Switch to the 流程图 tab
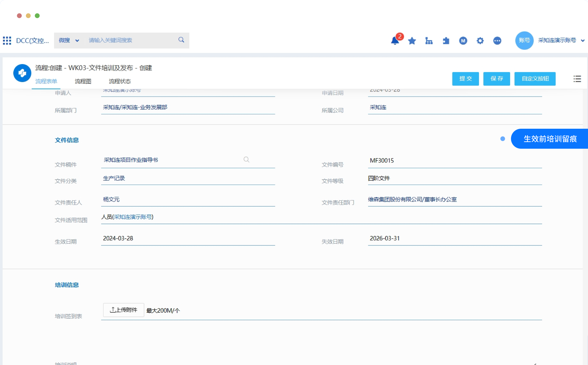 [83, 81]
